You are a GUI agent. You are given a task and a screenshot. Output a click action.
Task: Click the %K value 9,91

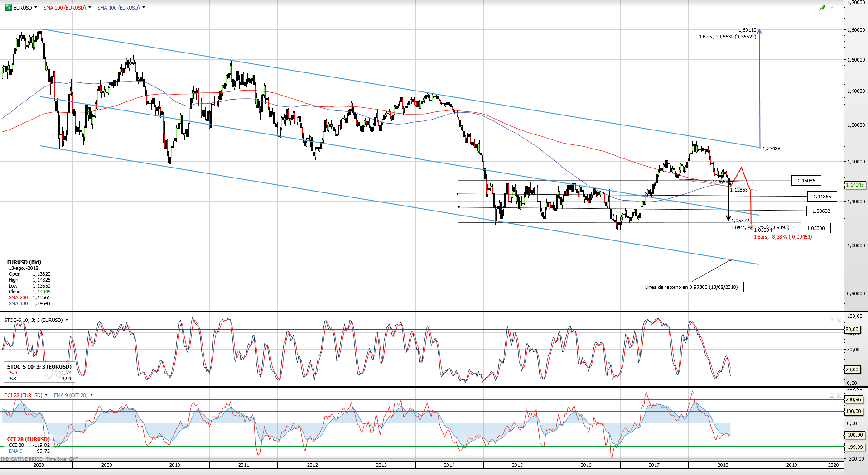(x=67, y=379)
